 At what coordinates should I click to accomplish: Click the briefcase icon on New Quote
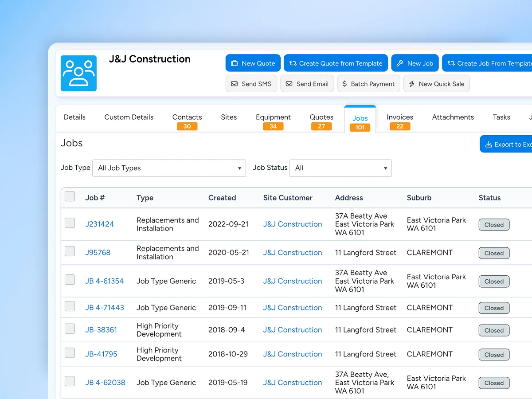pyautogui.click(x=234, y=63)
